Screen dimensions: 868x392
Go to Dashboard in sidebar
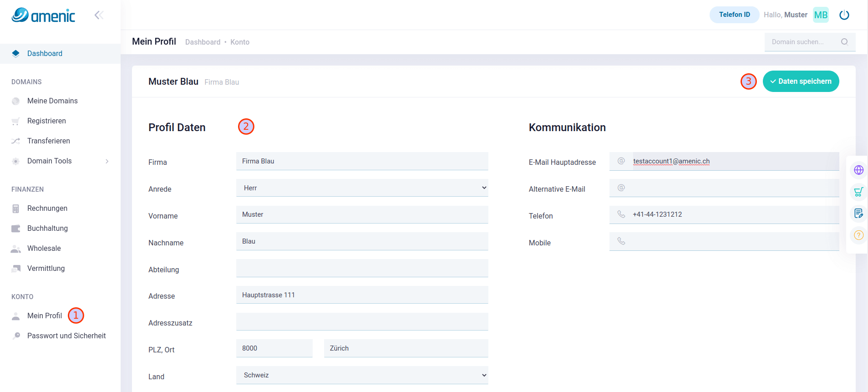tap(45, 53)
